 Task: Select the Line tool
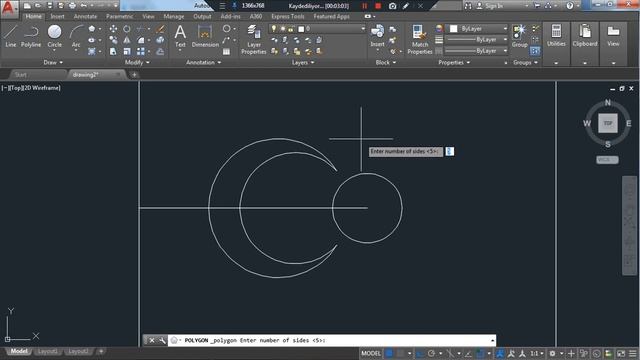(x=11, y=36)
